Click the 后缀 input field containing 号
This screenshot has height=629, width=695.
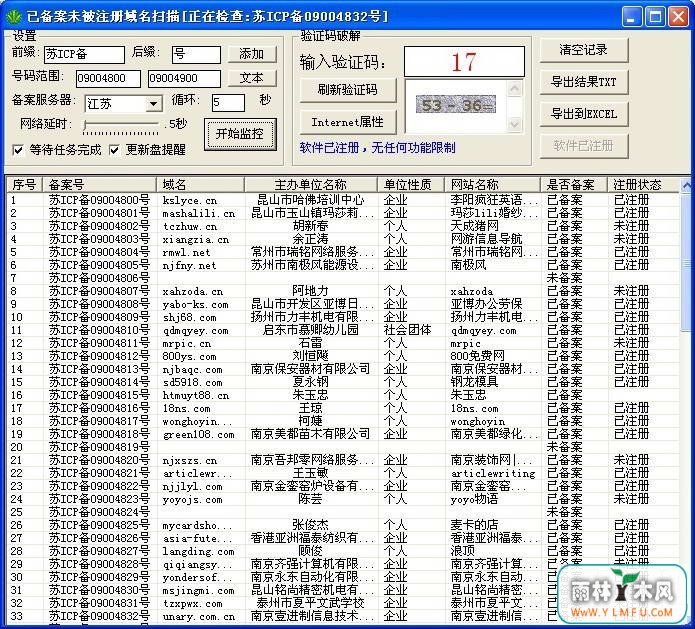click(196, 55)
